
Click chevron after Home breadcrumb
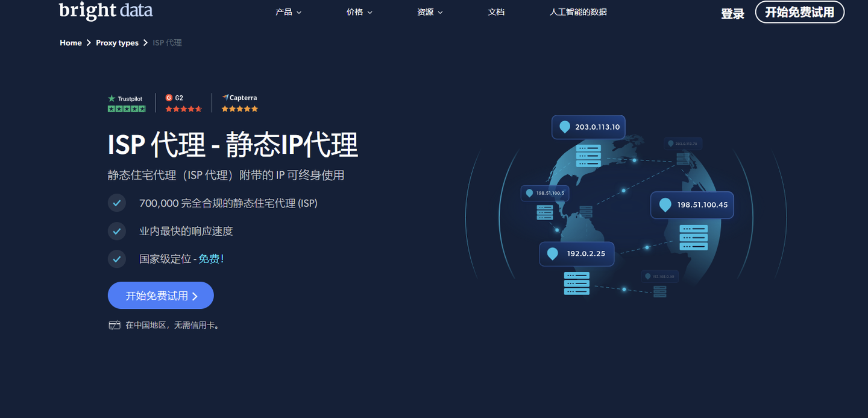coord(89,43)
